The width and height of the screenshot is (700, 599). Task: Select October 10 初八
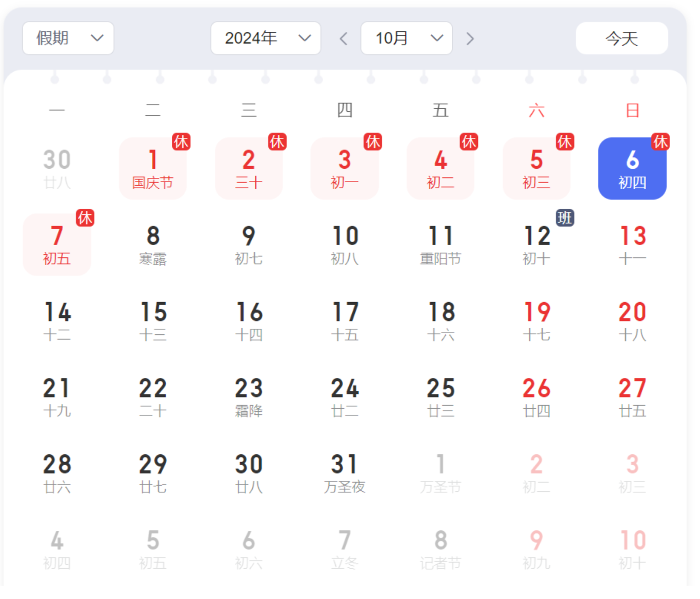[x=345, y=245]
